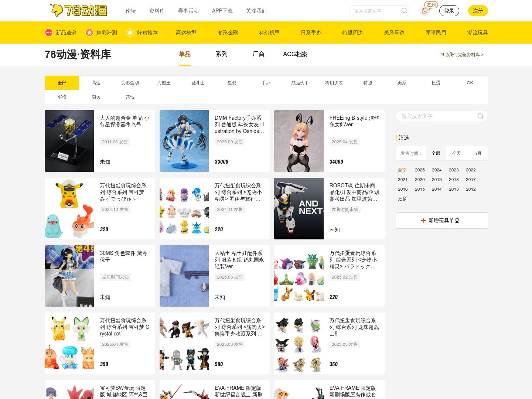The height and width of the screenshot is (399, 532).
Task: Open ROBOT魂 AND NEXT thumbnail
Action: (x=299, y=208)
